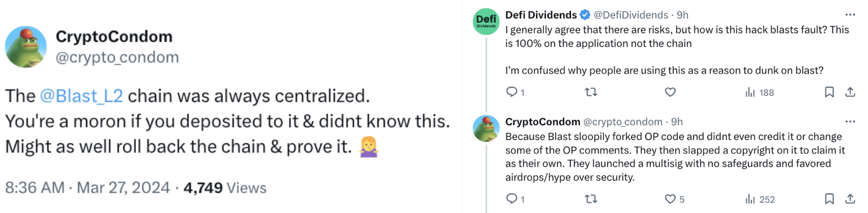Open the 8:36 AM Mar 27 timestamp
868x213 pixels.
pyautogui.click(x=87, y=188)
